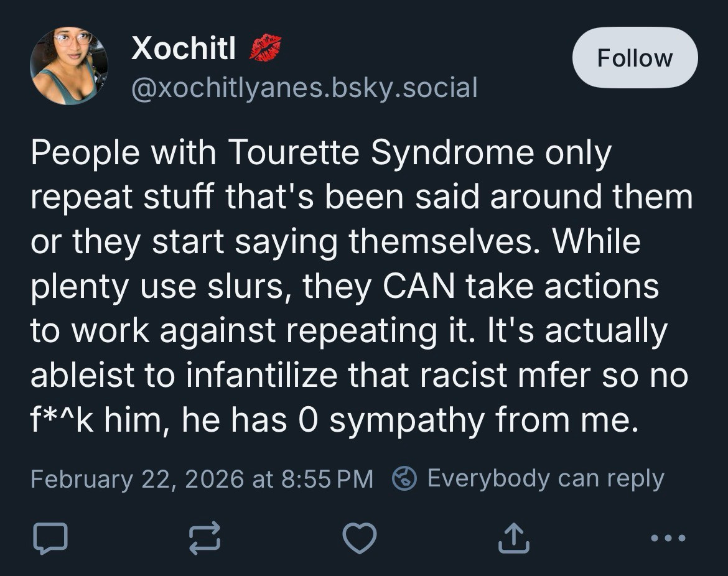Like the post with the heart icon
Screen dimensions: 728x576
coord(360,537)
